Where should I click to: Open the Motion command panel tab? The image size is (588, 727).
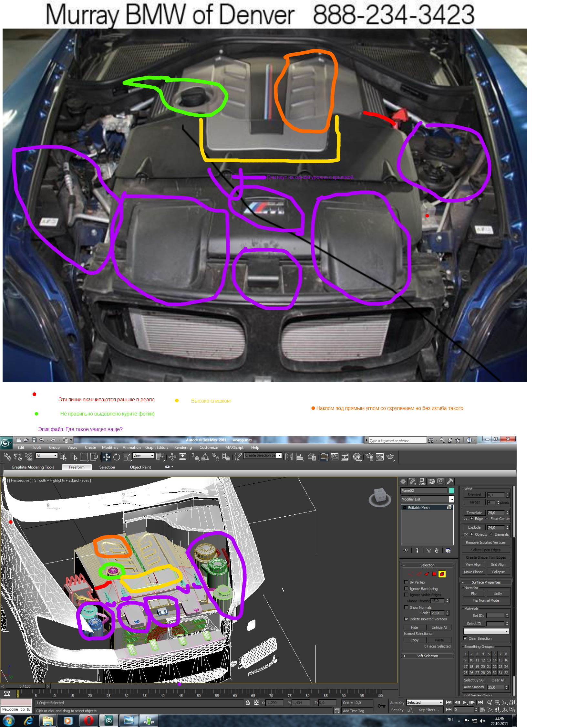click(431, 481)
